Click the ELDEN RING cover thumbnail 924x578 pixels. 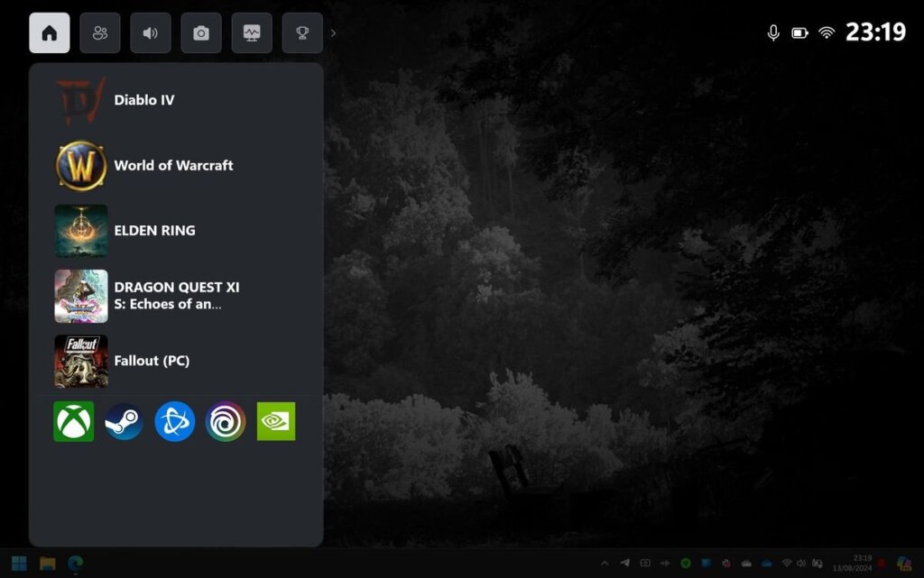pos(81,231)
